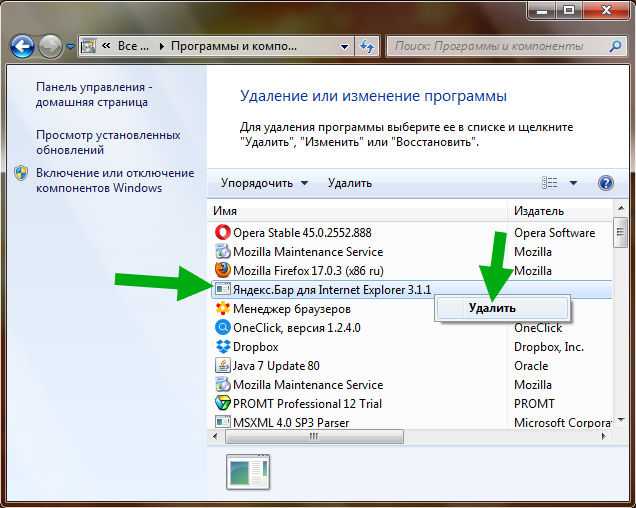Select Яндекс.Бар для Internet Explorer 3.1.1
636x508 pixels.
410,290
